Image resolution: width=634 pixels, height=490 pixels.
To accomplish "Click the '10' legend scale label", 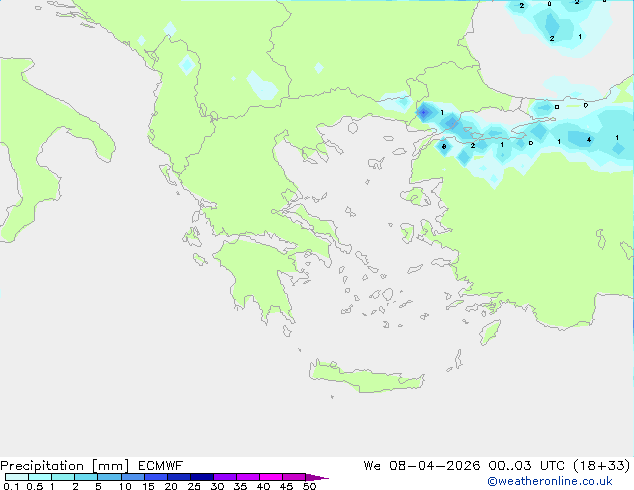I will point(125,486).
